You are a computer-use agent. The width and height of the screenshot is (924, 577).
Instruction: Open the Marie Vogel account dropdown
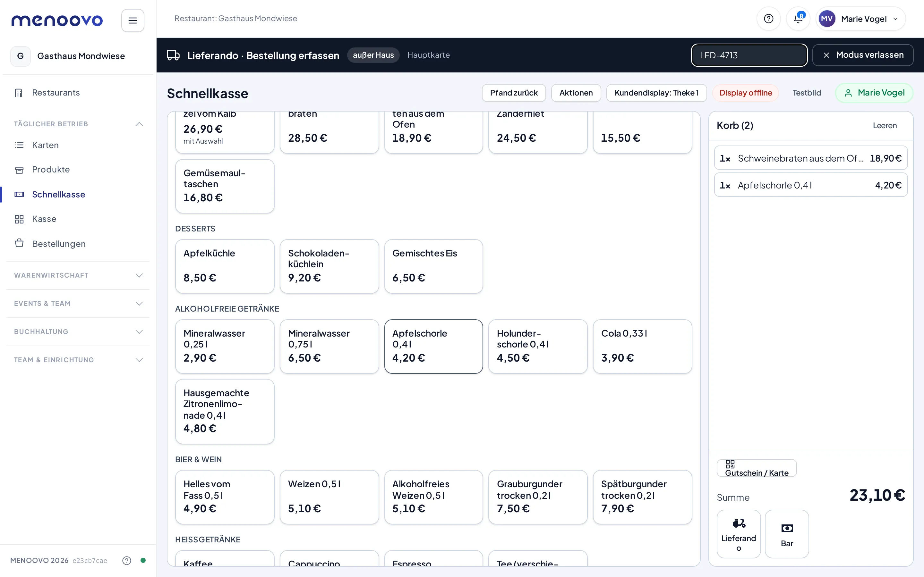[861, 19]
